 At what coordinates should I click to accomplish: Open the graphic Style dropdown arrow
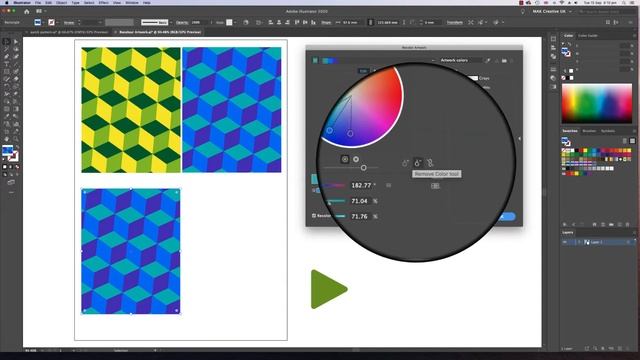[235, 22]
